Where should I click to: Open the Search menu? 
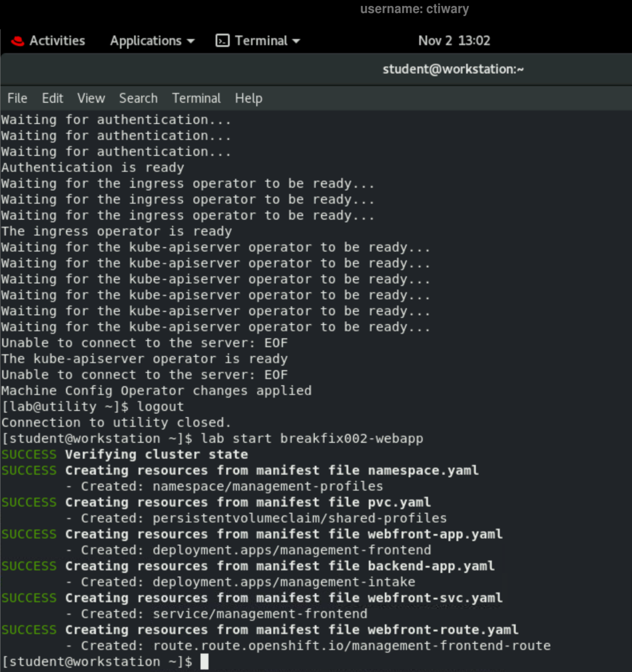[x=138, y=98]
